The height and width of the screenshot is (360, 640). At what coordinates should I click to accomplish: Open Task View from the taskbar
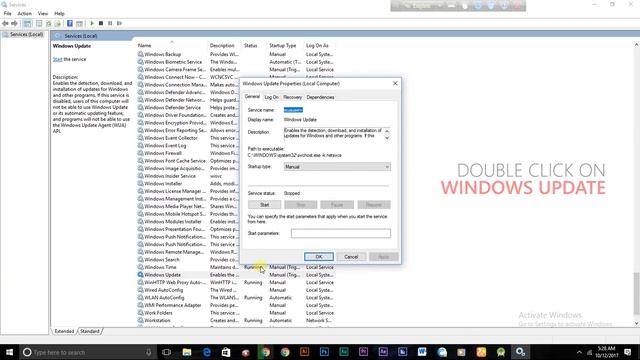167,352
